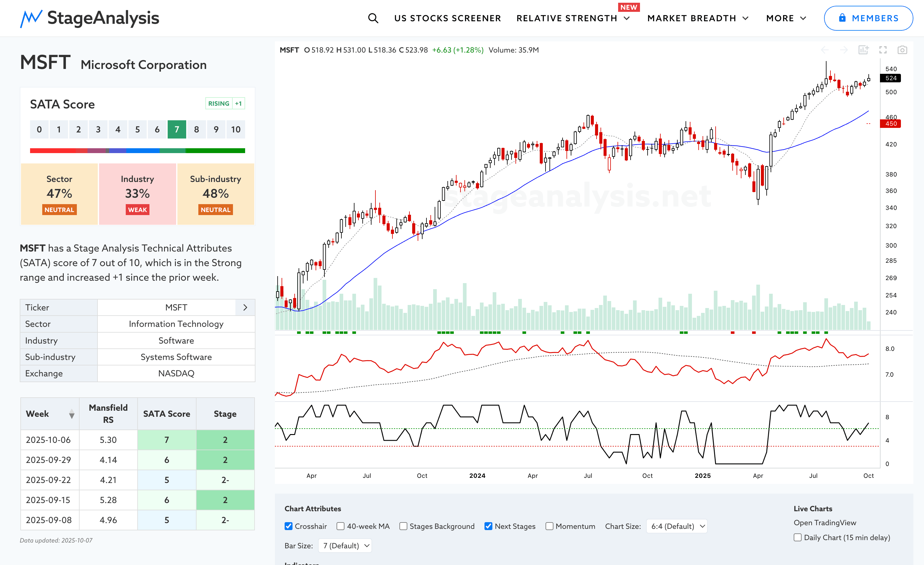Open the chart indicators icon

pos(863,50)
